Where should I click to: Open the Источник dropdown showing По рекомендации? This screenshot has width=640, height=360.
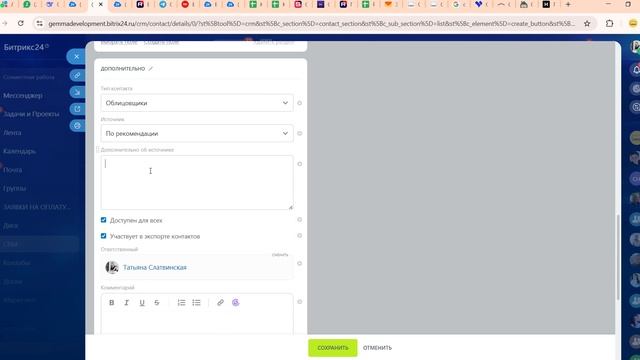197,133
